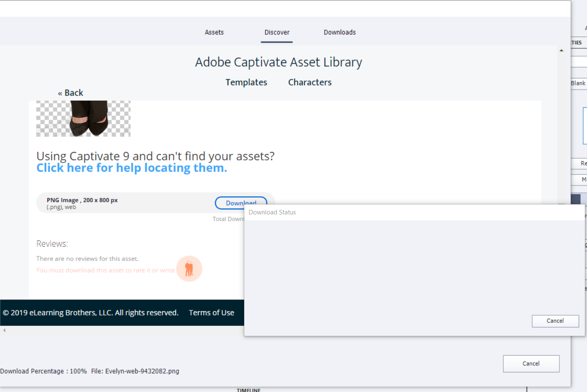Cancel the Download Status dialog
This screenshot has height=392, width=587.
click(x=555, y=321)
